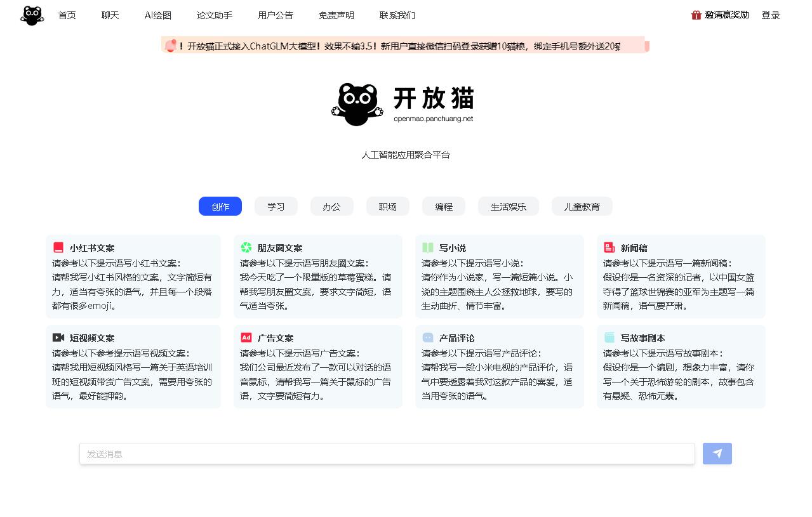Click the green aperture icon for 朋友圈文案
Image resolution: width=812 pixels, height=517 pixels.
click(x=246, y=247)
